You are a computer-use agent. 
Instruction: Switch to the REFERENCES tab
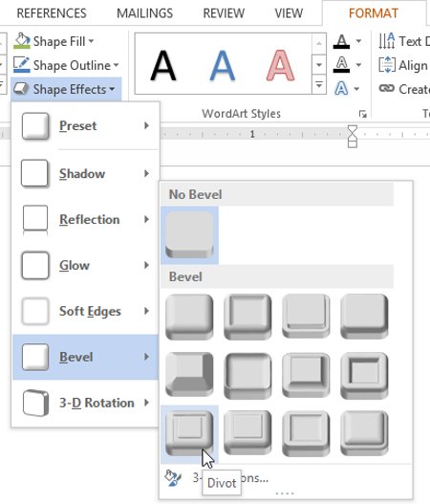(x=52, y=13)
